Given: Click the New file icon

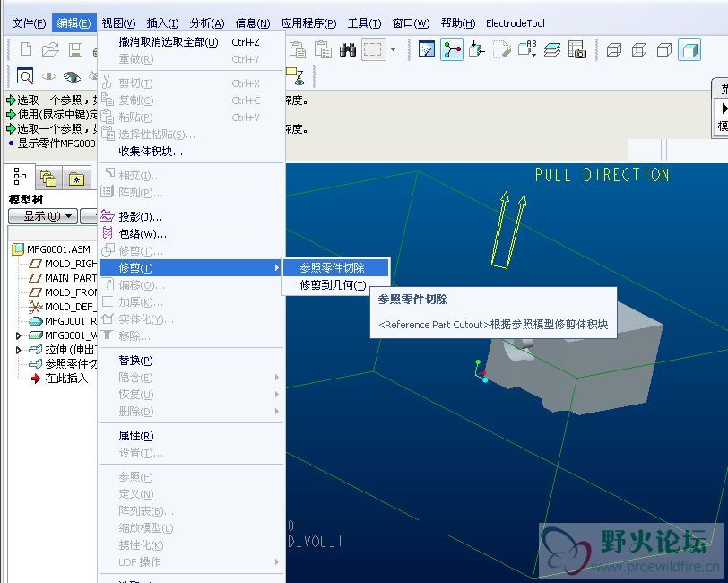Looking at the screenshot, I should [x=26, y=49].
